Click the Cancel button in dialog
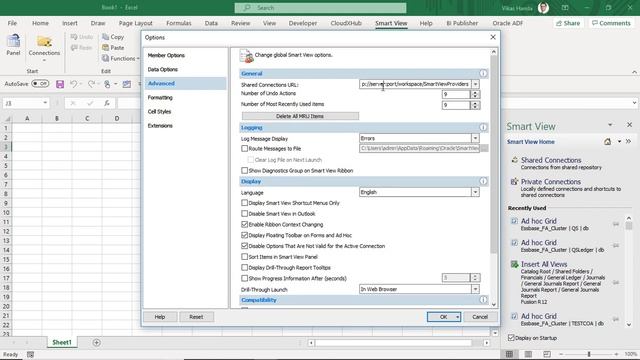The height and width of the screenshot is (360, 640). pyautogui.click(x=480, y=317)
